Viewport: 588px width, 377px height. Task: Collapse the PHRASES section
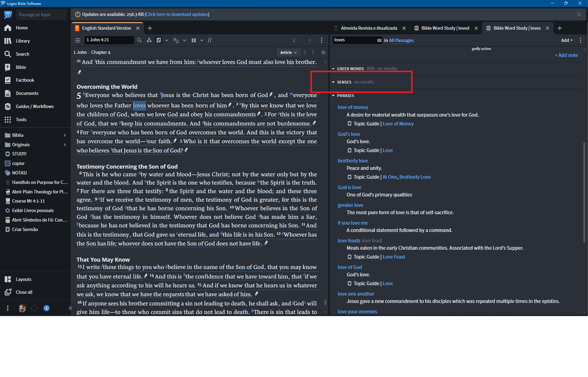pos(333,96)
